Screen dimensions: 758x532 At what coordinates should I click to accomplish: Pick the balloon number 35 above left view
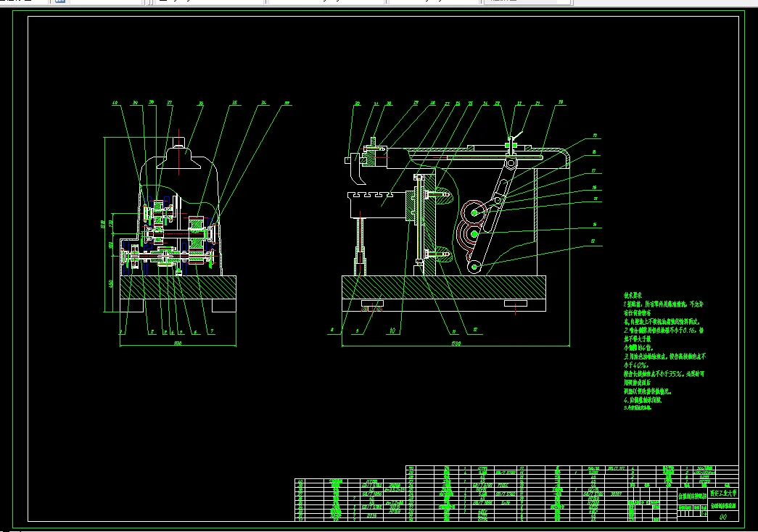pyautogui.click(x=234, y=102)
